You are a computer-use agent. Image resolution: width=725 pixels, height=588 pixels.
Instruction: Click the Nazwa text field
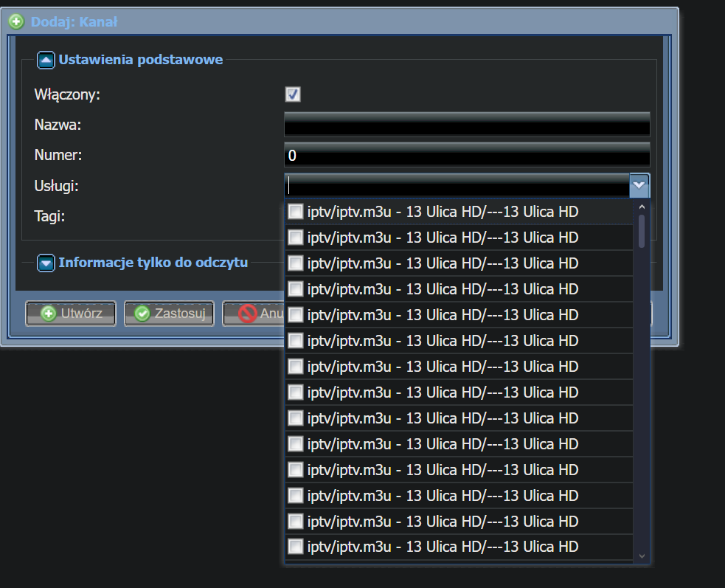click(x=466, y=125)
